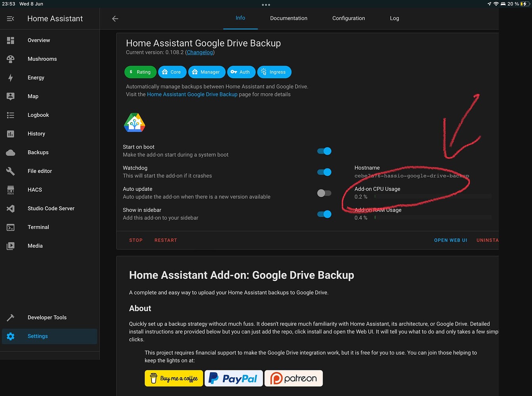Collapse the sidebar with the menu icon
Viewport: 532px width, 396px height.
pos(10,18)
